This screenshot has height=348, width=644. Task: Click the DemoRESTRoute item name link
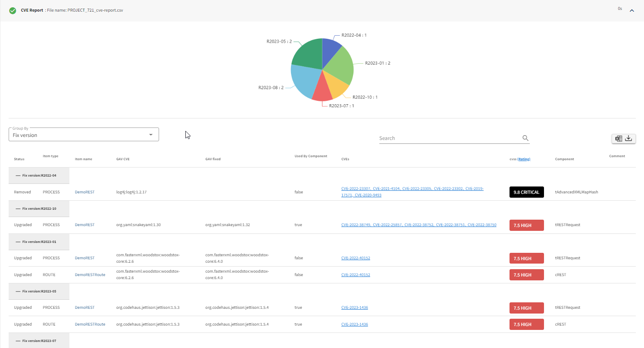[x=90, y=274]
